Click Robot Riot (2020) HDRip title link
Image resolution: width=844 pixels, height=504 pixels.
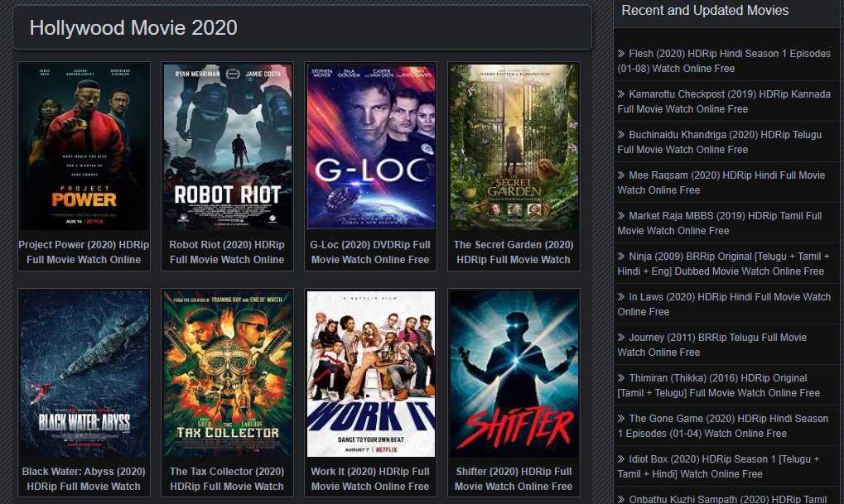(x=227, y=252)
